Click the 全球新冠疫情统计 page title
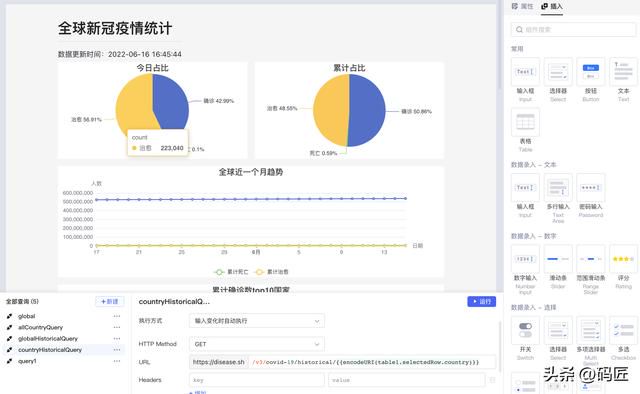 pos(115,28)
